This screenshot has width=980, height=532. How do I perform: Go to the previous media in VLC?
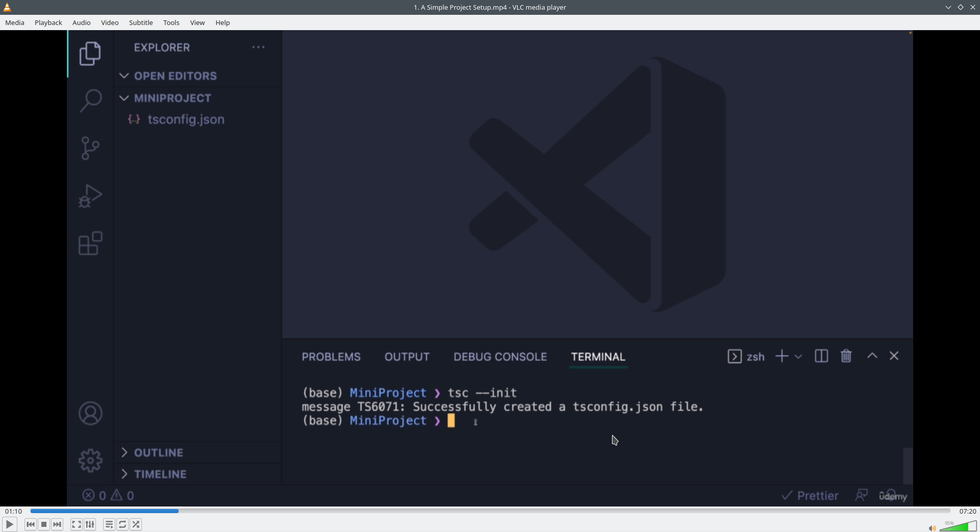(31, 524)
